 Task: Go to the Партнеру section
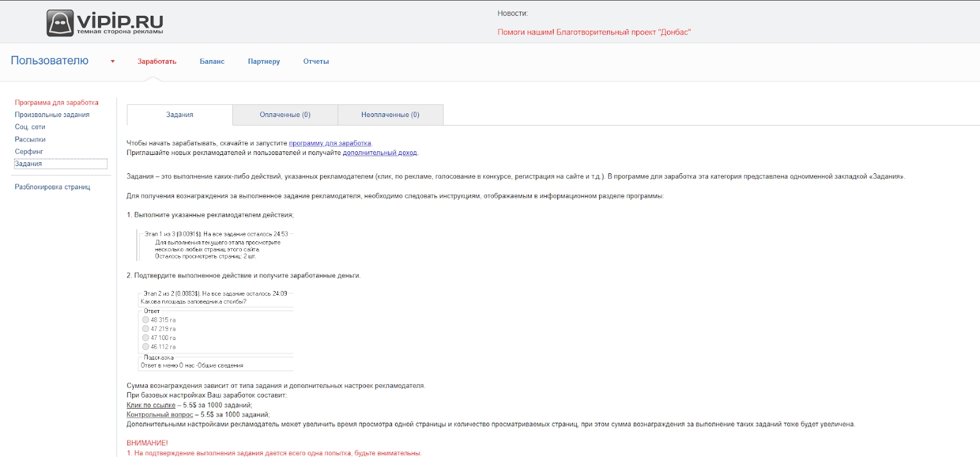tap(263, 61)
